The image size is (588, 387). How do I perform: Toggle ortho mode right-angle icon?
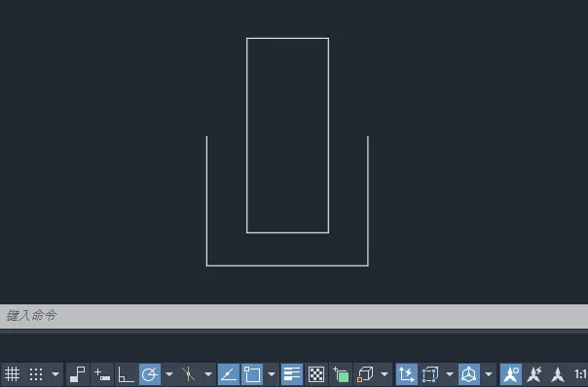click(x=126, y=374)
